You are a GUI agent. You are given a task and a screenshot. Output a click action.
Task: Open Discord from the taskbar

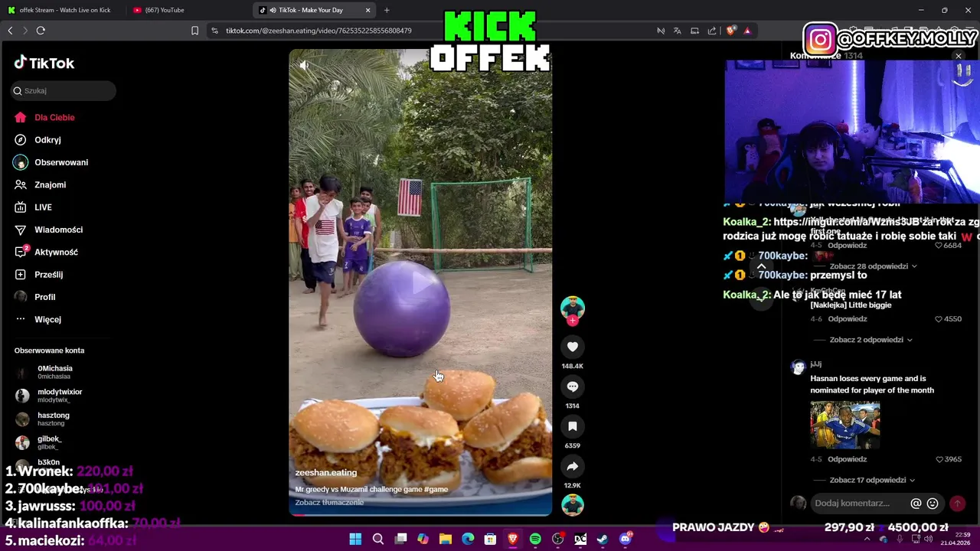626,540
